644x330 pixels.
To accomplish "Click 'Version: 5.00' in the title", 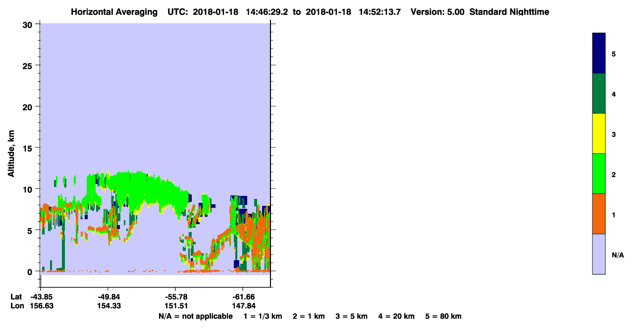I will tap(437, 12).
